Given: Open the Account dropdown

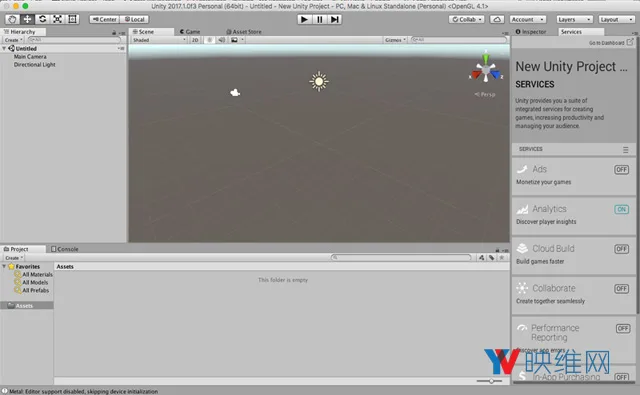Looking at the screenshot, I should pos(527,19).
